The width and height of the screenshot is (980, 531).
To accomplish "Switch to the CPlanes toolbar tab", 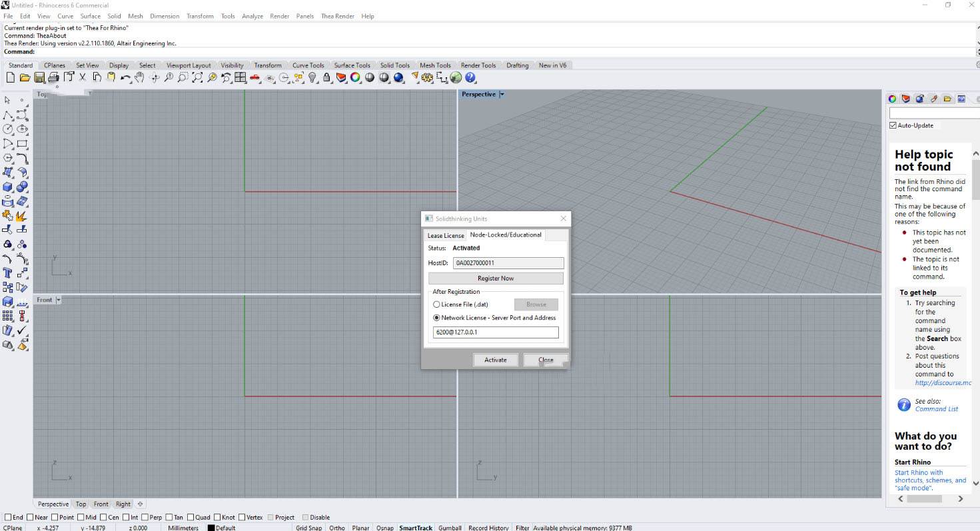I will tap(55, 65).
